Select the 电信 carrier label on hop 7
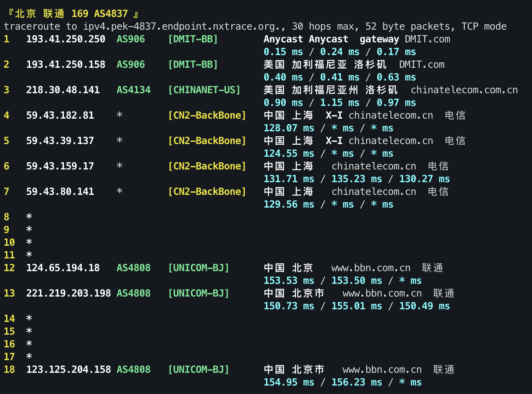 [x=438, y=192]
